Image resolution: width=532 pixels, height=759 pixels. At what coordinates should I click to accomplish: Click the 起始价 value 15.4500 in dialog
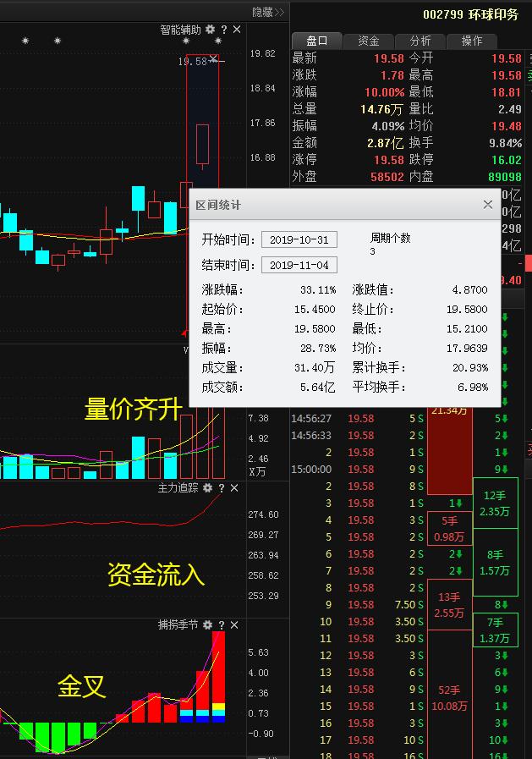pos(315,310)
